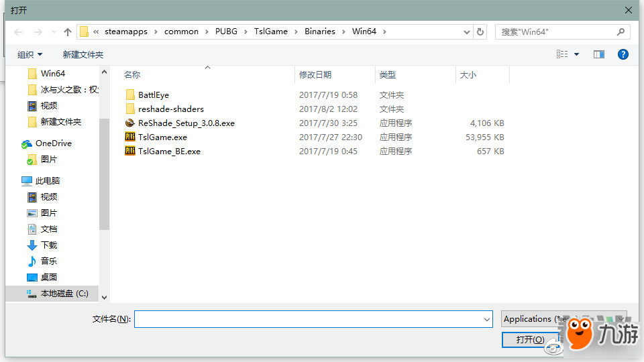Select ReShade_Setup_3.0.8.exe icon

(129, 123)
